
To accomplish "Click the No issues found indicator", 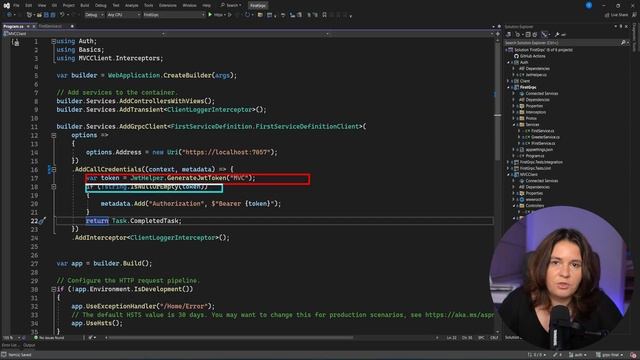I will pos(49,338).
